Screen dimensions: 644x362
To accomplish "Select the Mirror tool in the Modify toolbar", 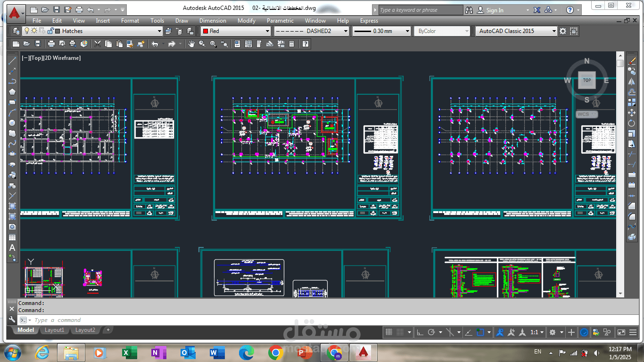I will (632, 82).
